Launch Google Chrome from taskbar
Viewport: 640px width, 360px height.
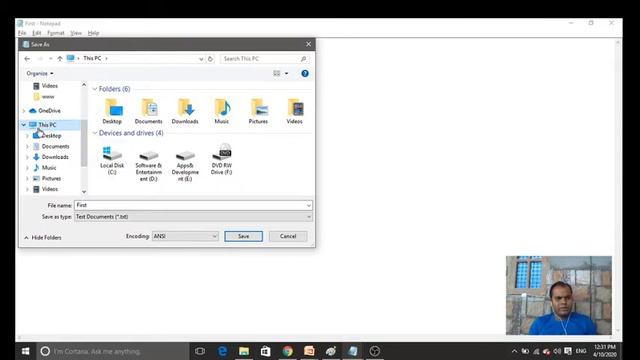(287, 351)
